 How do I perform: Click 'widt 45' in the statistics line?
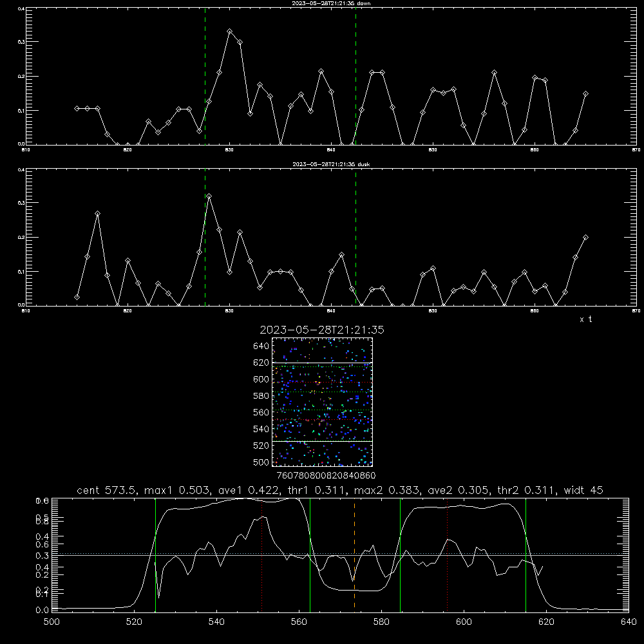[583, 490]
